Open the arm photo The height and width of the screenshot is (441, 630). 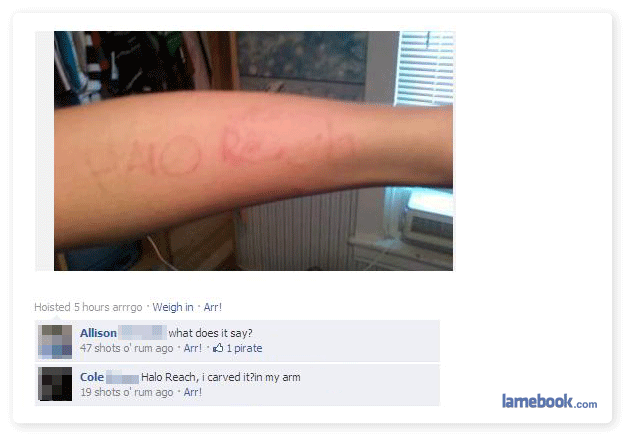(254, 151)
